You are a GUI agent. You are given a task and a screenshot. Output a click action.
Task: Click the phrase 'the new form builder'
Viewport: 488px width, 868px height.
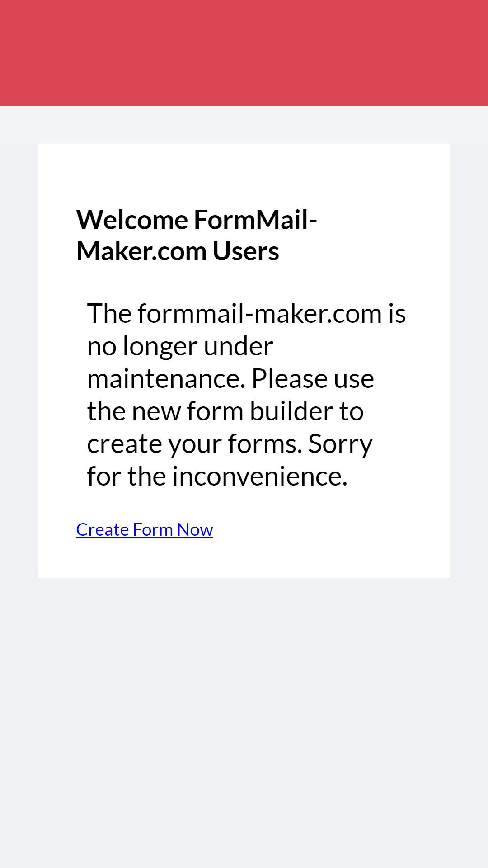214,411
